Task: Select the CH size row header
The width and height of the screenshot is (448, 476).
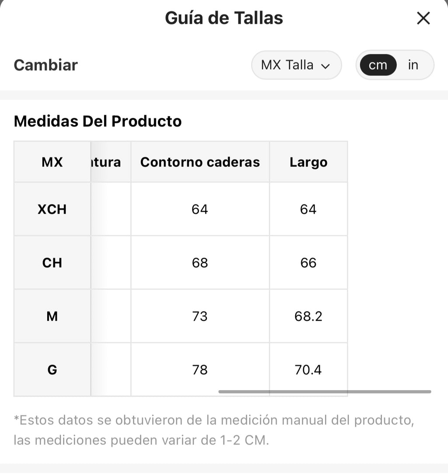Action: [x=52, y=262]
